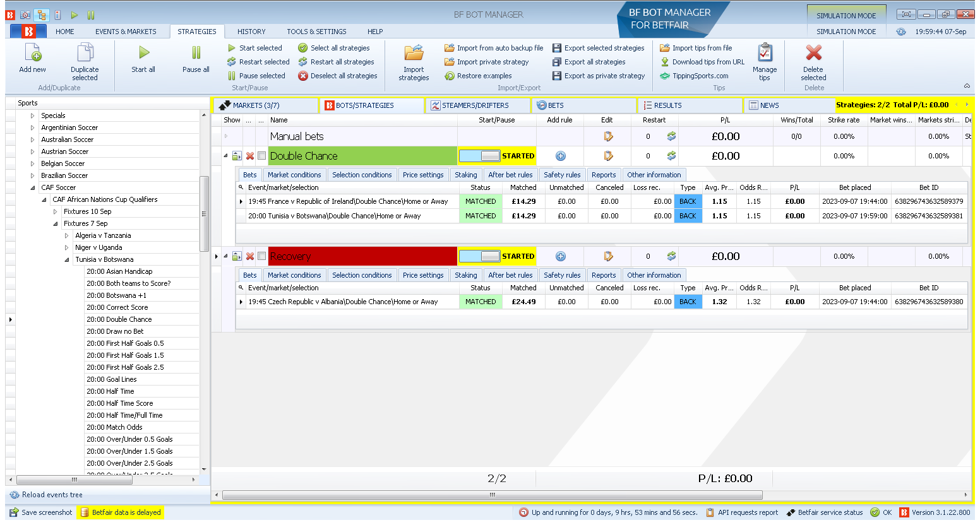Edit the Recovery strategy

(x=608, y=256)
